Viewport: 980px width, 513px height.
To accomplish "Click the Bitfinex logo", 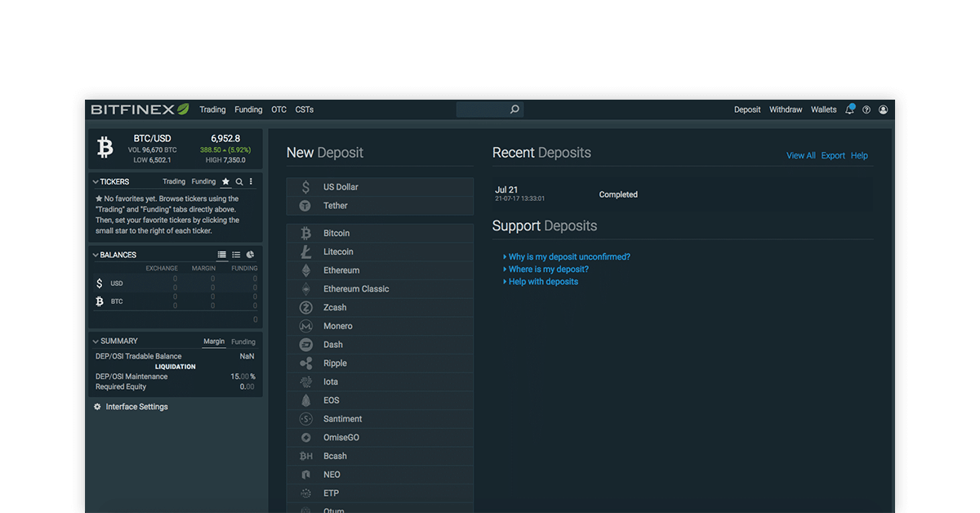I will (140, 109).
